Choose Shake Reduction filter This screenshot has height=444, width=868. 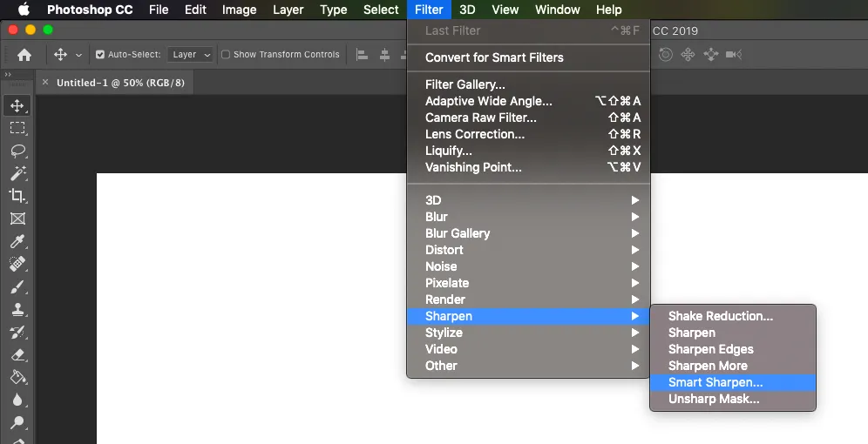coord(733,316)
